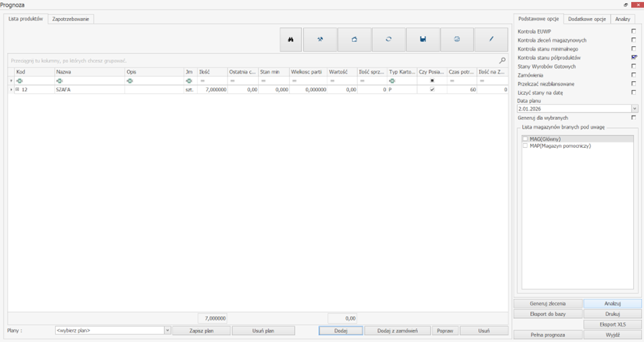Click the house icon in toolbar
This screenshot has width=644, height=342.
coord(354,40)
